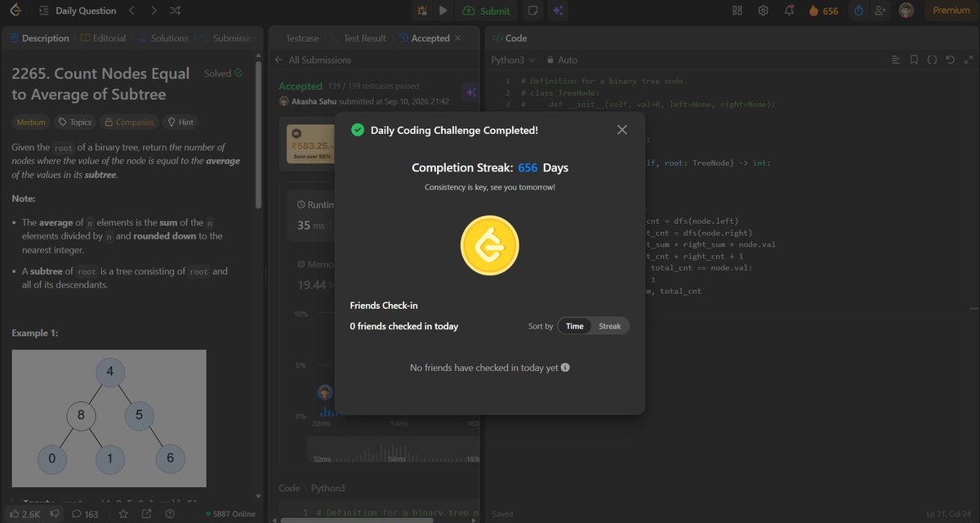Click the analyze sparkle button beside Accepted
This screenshot has width=980, height=523.
click(470, 92)
